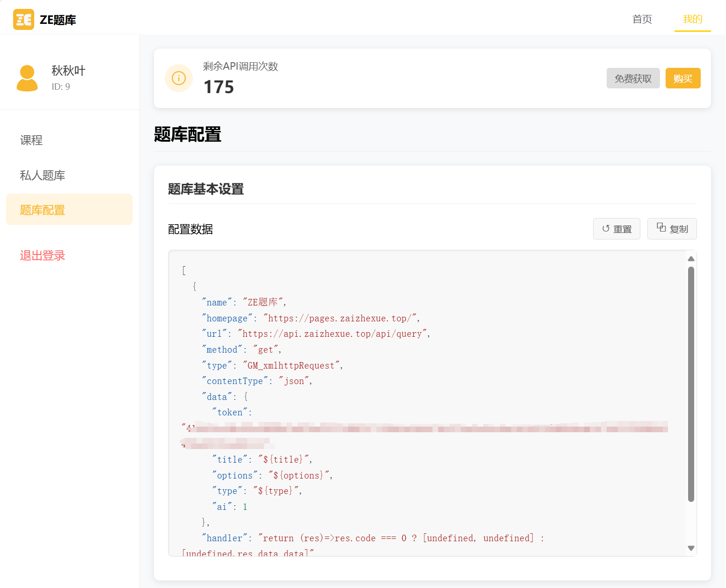The width and height of the screenshot is (726, 588).
Task: Select 私人题库 in the sidebar
Action: tap(43, 175)
